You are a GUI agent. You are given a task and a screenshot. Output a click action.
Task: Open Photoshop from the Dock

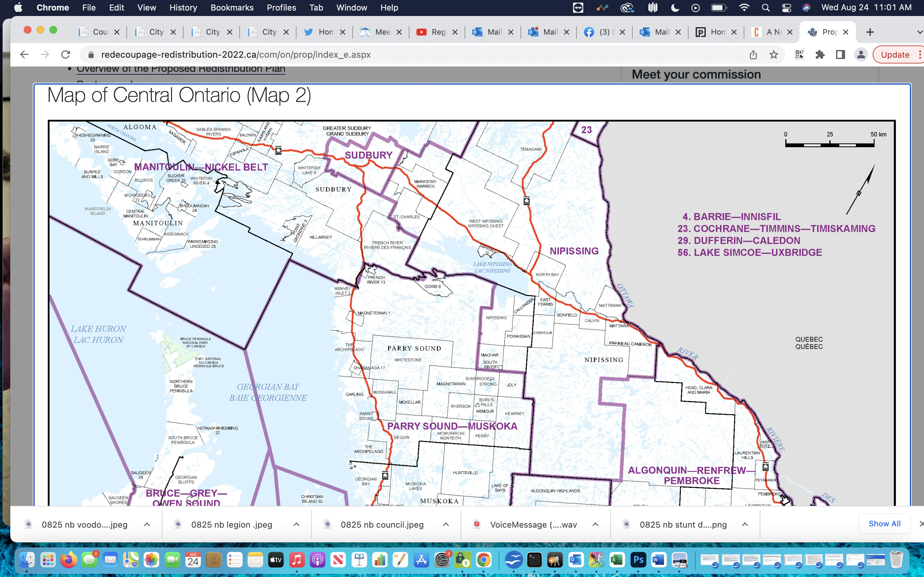point(639,560)
